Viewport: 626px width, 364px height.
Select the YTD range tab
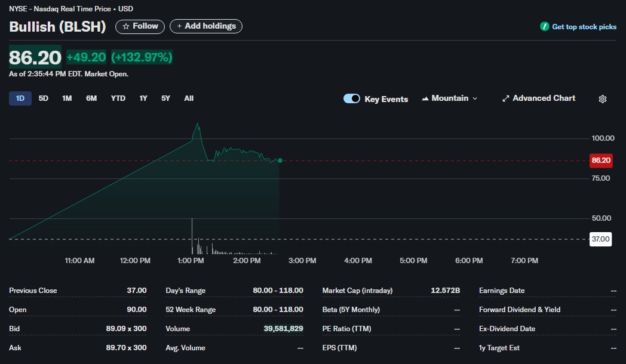(x=118, y=98)
